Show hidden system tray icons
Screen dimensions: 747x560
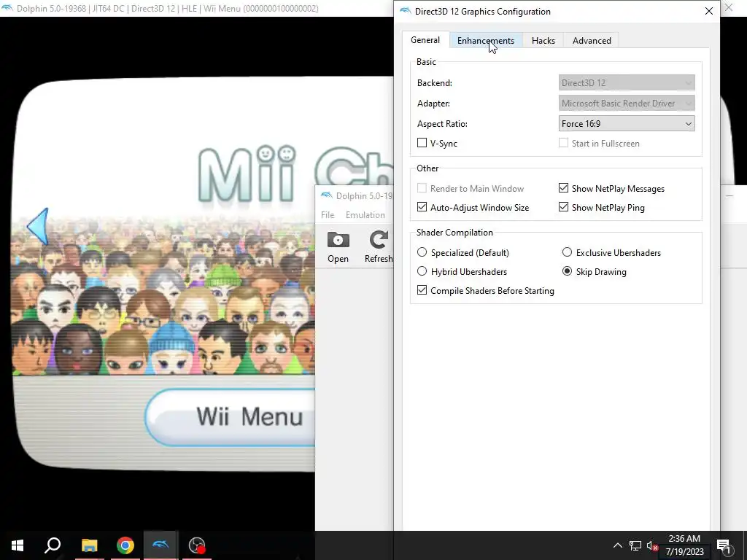coord(617,545)
